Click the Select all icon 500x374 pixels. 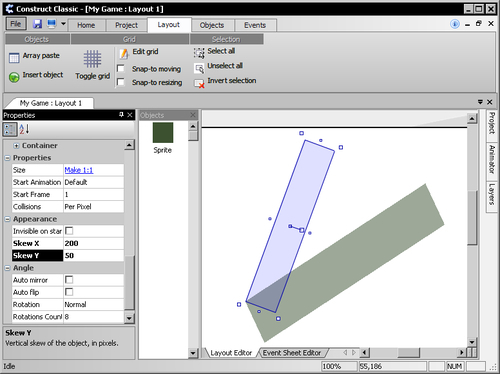(199, 52)
